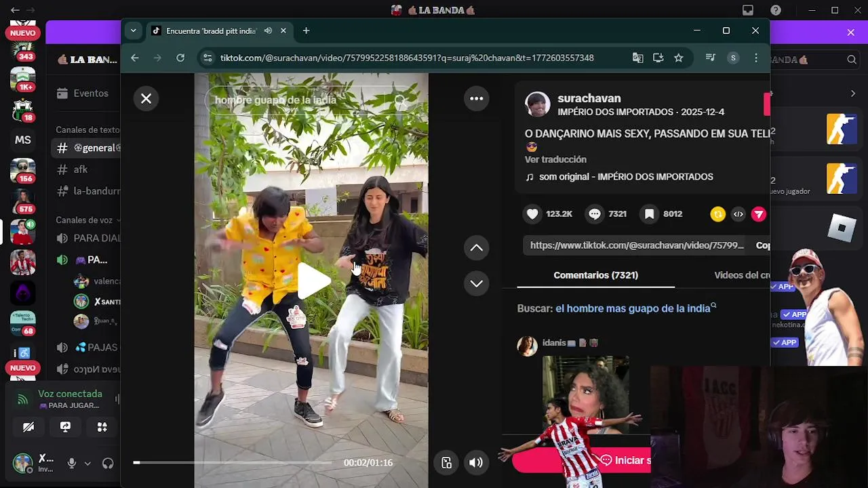Image resolution: width=868 pixels, height=488 pixels.
Task: Open a new Chrome tab
Action: pyautogui.click(x=306, y=30)
